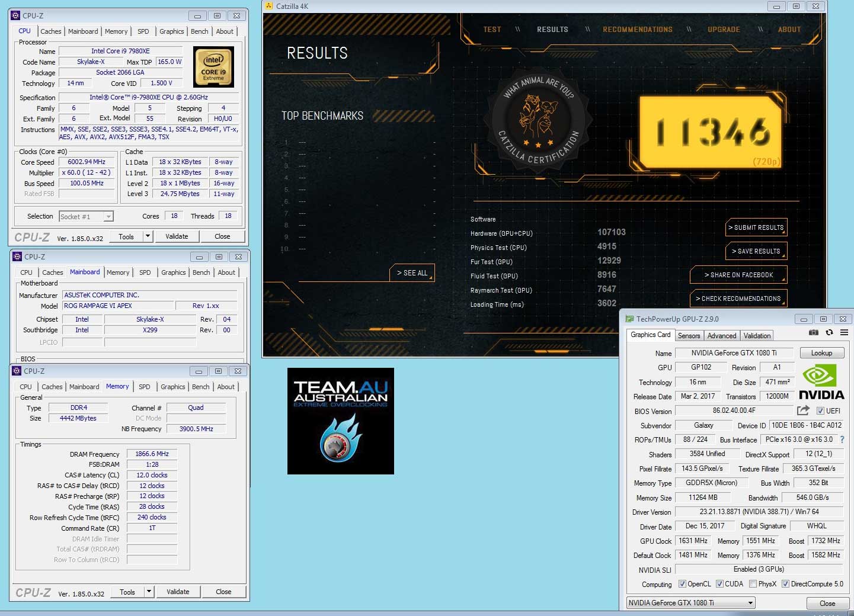Toggle the CUDA checkbox
Screen dimensions: 854x616
(x=719, y=584)
